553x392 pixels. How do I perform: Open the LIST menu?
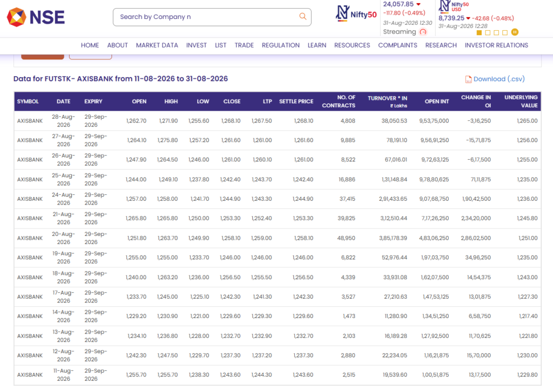pos(220,45)
